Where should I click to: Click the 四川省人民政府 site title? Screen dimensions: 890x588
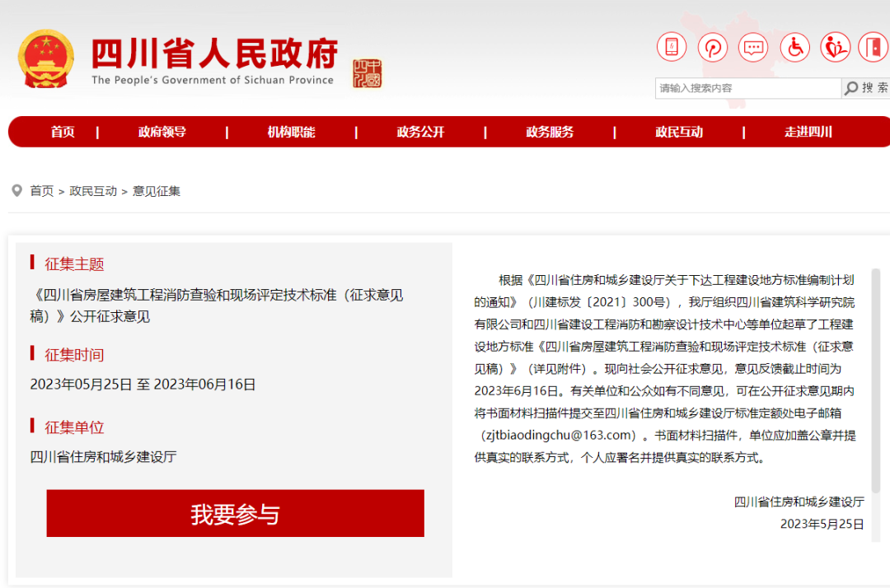(214, 54)
